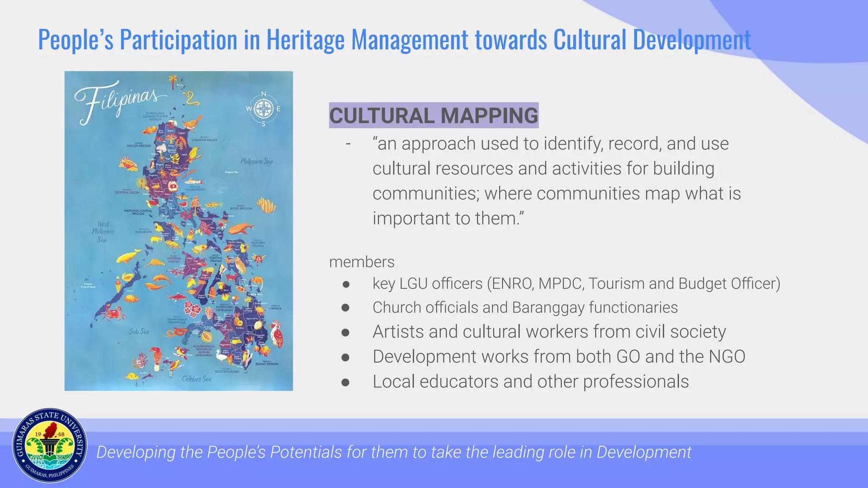This screenshot has height=488, width=868.
Task: Click the 'key LGU officers' bullet line
Action: (x=576, y=283)
